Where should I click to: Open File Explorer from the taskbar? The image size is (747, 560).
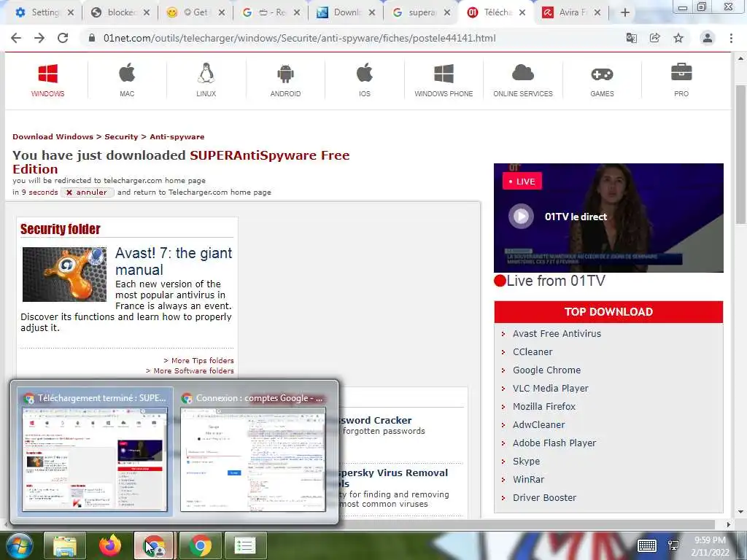coord(65,545)
